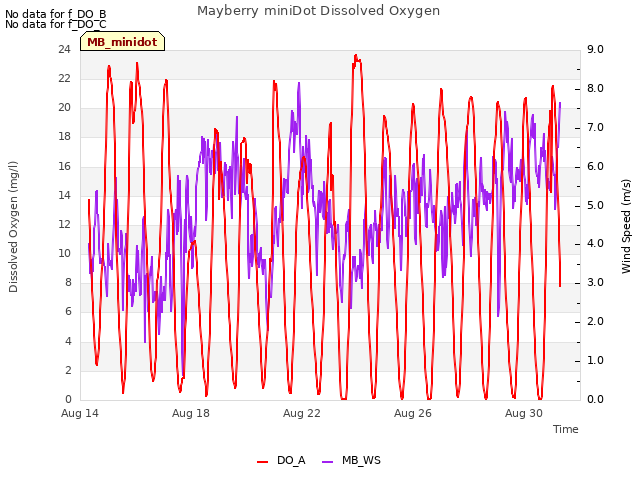The height and width of the screenshot is (480, 640).
Task: Click the 9.0 value on wind speed axis
Action: click(595, 49)
